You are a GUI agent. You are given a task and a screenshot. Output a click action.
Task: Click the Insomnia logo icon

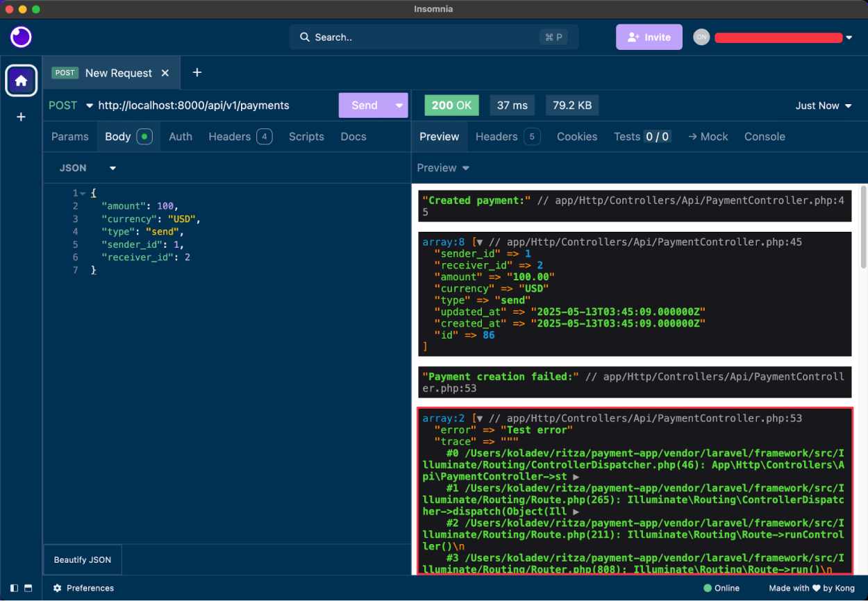pyautogui.click(x=21, y=37)
